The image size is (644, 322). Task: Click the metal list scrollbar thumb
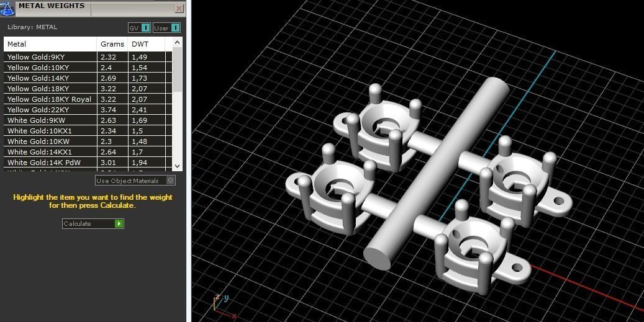(x=177, y=69)
